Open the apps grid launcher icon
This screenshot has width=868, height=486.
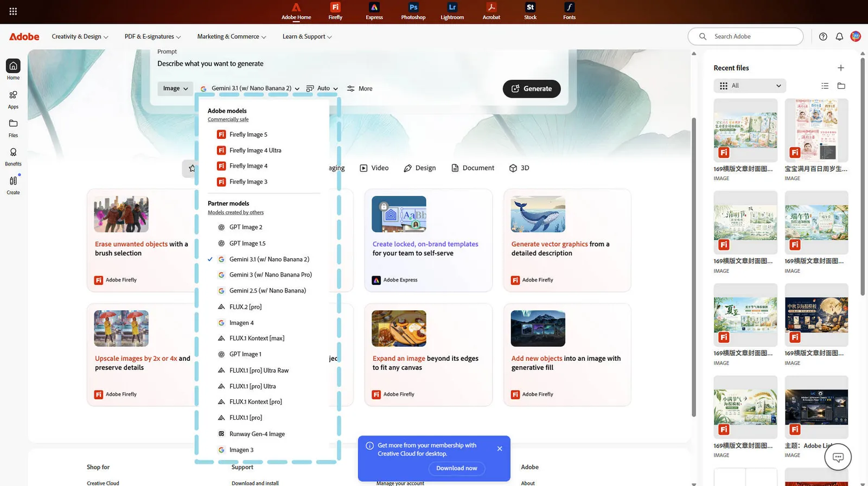13,11
